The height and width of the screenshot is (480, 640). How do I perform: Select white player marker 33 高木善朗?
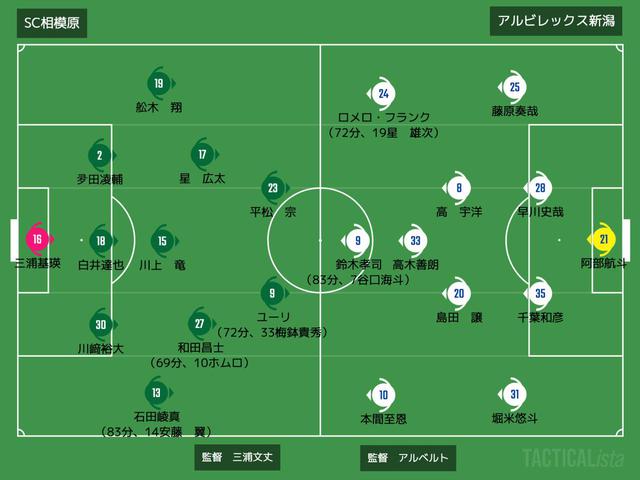tap(414, 241)
